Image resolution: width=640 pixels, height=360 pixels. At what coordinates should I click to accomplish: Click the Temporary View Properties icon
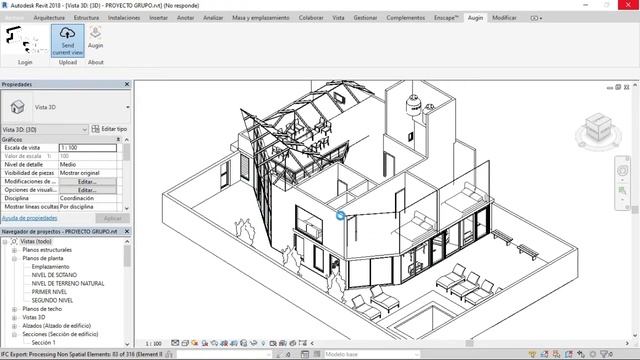pyautogui.click(x=273, y=343)
